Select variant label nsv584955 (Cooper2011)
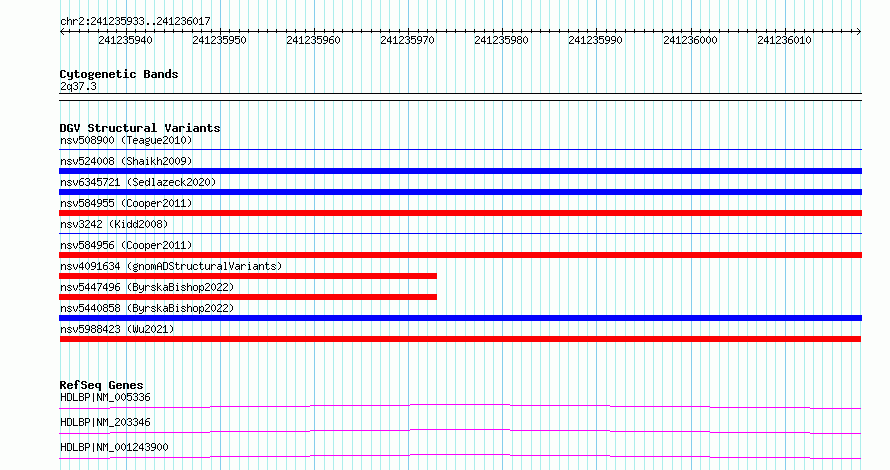This screenshot has height=470, width=890. click(x=126, y=203)
